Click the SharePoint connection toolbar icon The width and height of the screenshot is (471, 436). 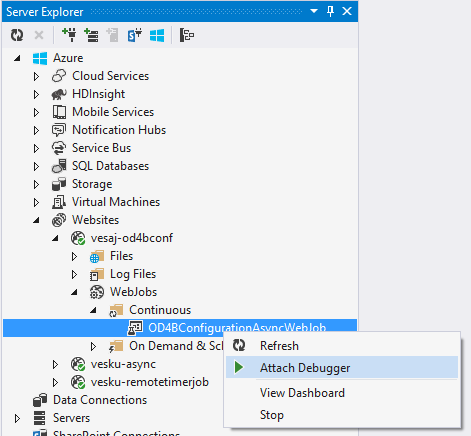[135, 35]
